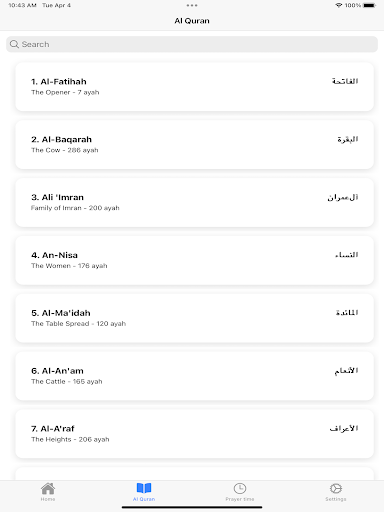
Task: Open the Home tab house icon
Action: coord(48,489)
